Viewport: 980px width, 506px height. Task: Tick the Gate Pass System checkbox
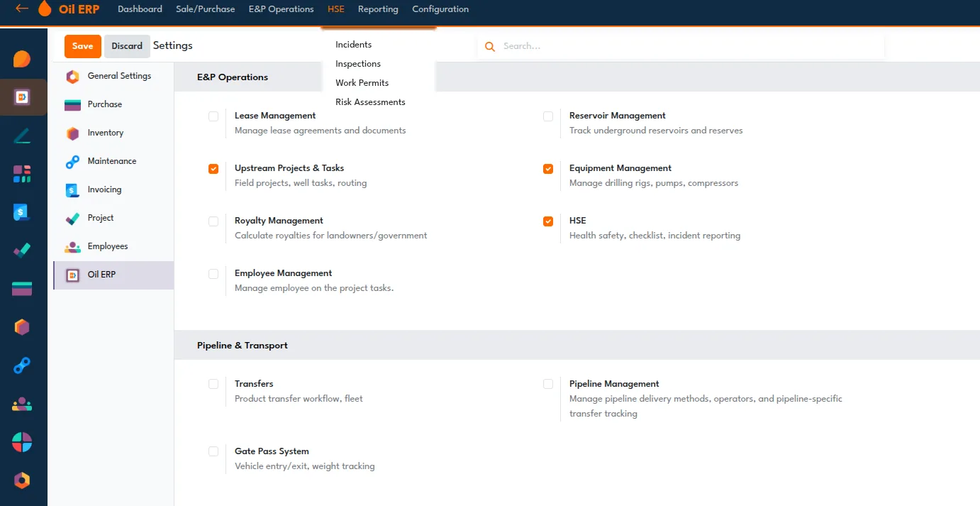coord(213,451)
